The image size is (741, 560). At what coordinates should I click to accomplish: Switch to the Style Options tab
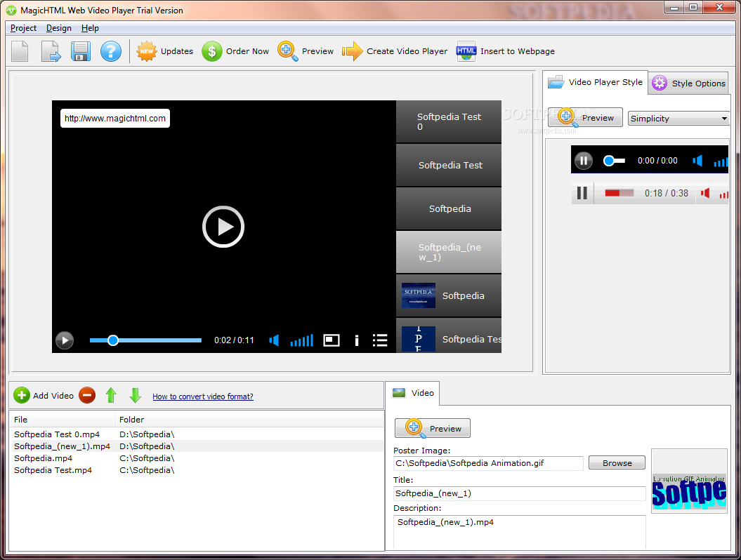coord(688,83)
